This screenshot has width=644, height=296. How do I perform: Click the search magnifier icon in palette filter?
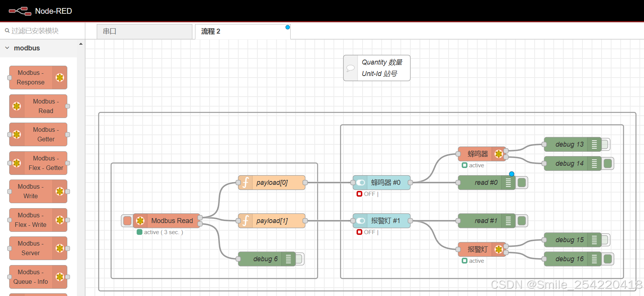click(7, 31)
